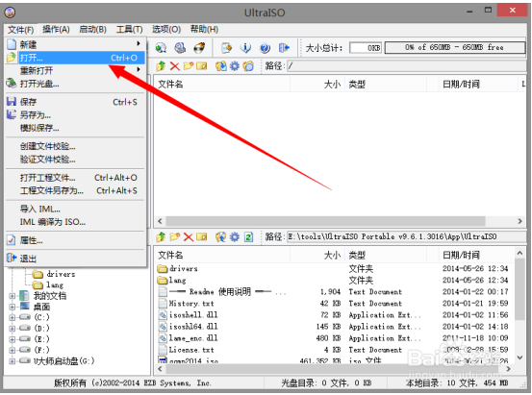Choose 导入 IML... menu entry

[75, 209]
